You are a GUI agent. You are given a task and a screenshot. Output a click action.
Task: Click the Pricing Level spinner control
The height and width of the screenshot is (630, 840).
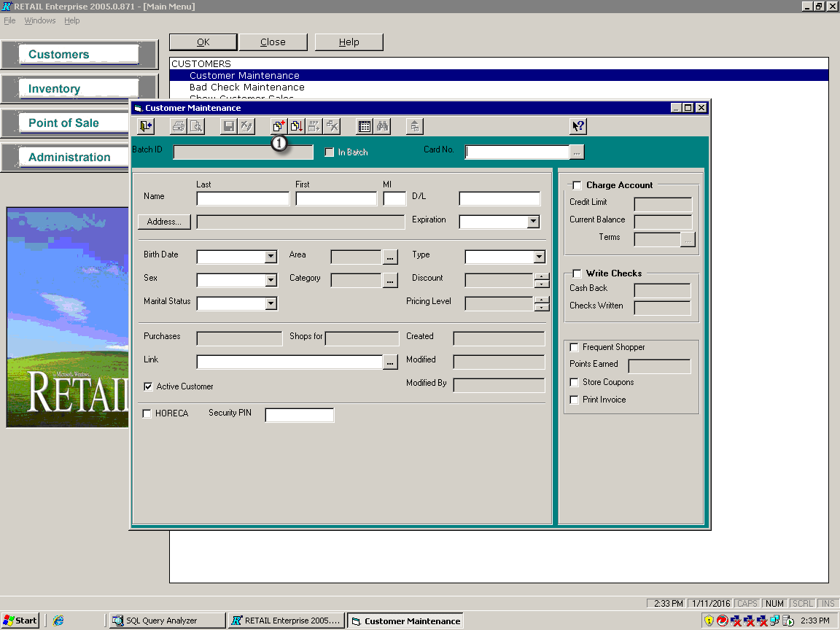[542, 304]
